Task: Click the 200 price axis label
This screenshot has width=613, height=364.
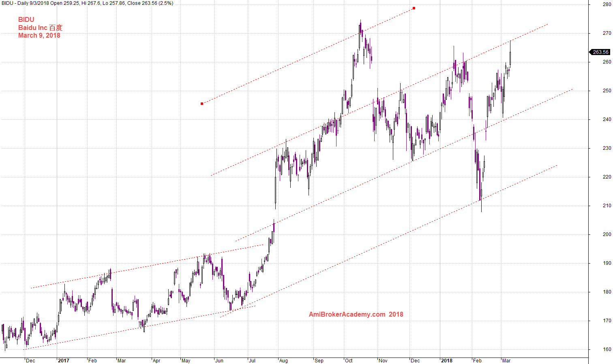Action: click(x=607, y=234)
